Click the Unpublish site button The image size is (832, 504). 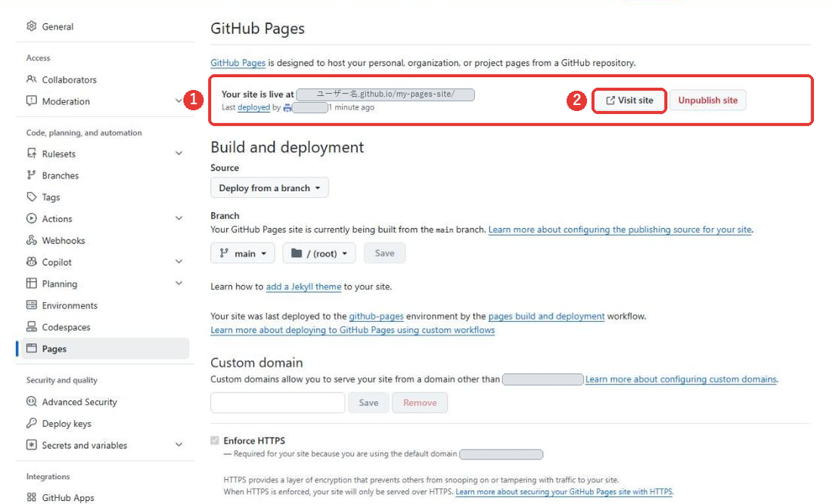tap(708, 100)
